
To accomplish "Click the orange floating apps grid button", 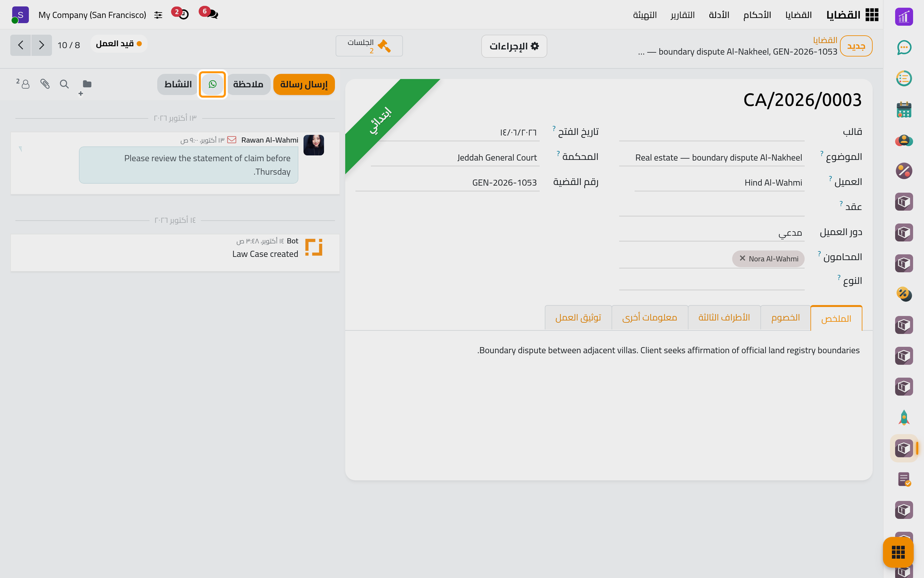I will click(898, 552).
